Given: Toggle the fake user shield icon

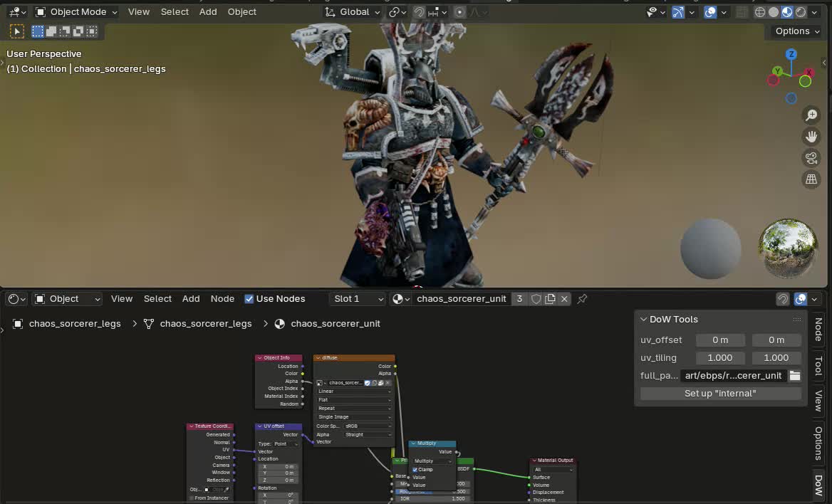Looking at the screenshot, I should [536, 299].
